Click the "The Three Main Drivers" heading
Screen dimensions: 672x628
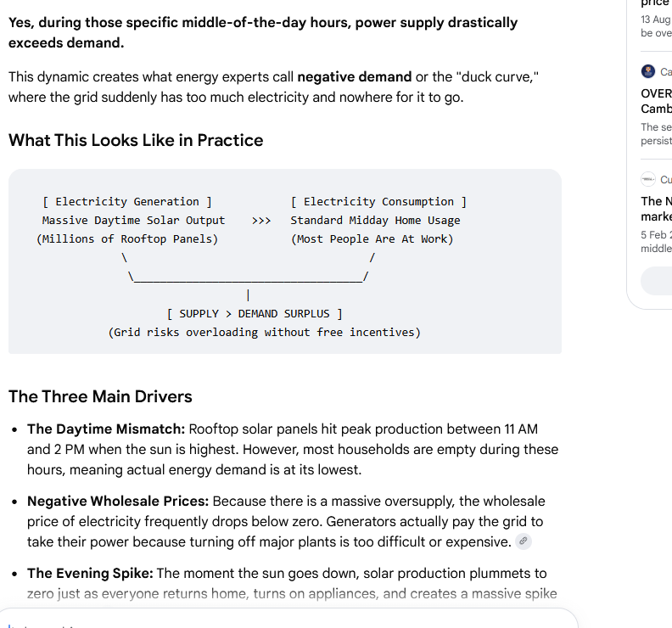100,396
